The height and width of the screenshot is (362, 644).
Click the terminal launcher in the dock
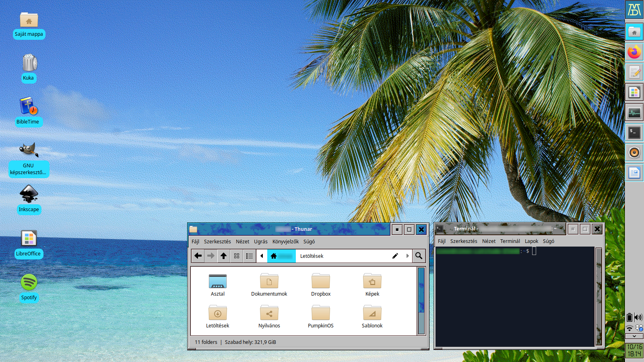tap(634, 132)
